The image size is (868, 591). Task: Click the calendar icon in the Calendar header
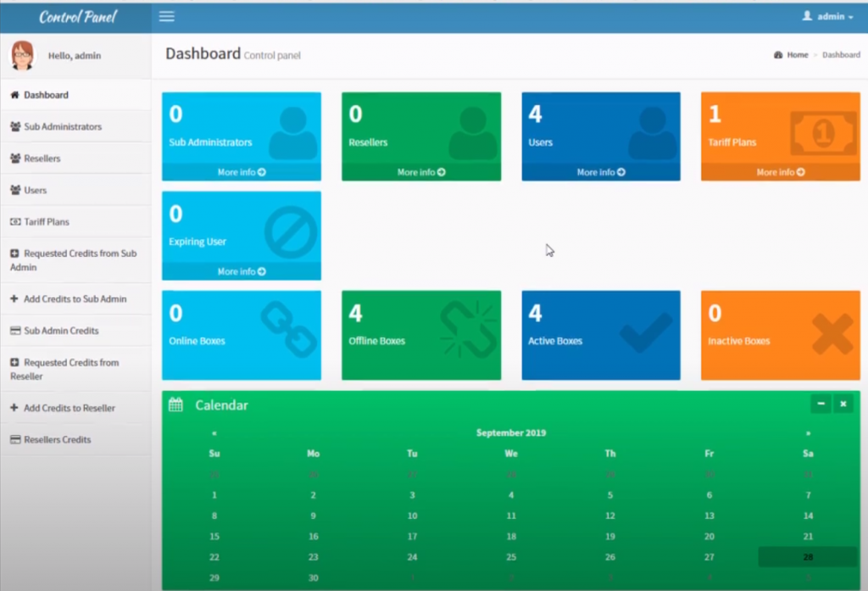click(175, 404)
